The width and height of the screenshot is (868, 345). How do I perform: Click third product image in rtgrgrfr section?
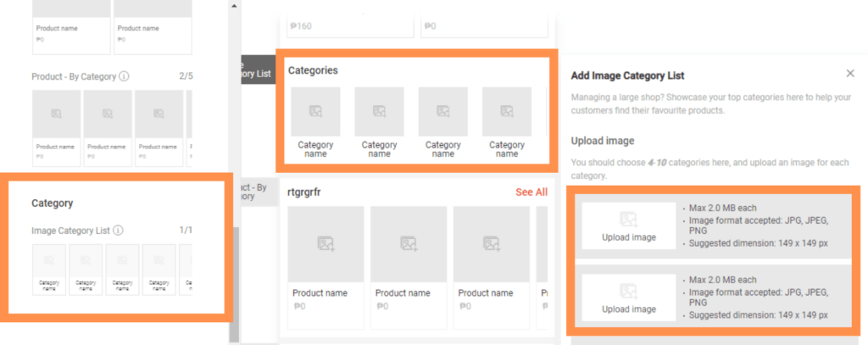pos(491,244)
